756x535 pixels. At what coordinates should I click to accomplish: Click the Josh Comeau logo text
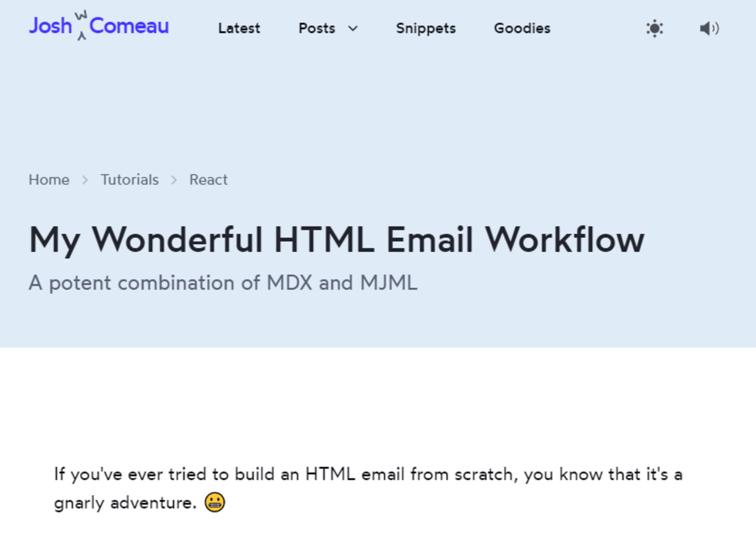coord(129,26)
